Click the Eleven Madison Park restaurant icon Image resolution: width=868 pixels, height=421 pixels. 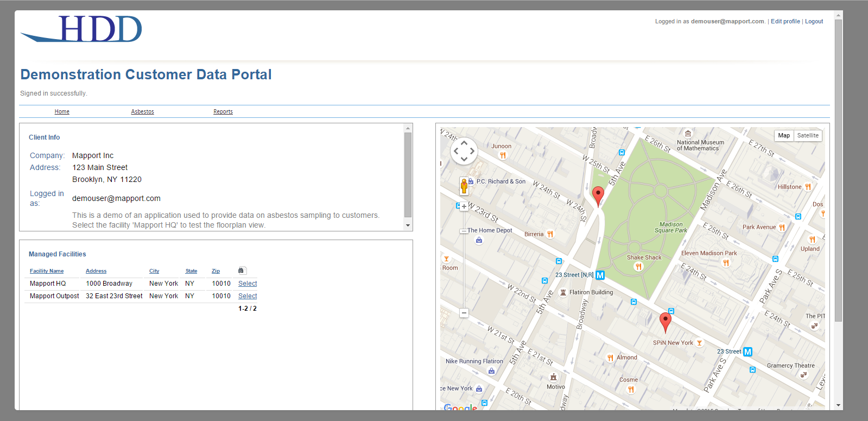tap(726, 263)
